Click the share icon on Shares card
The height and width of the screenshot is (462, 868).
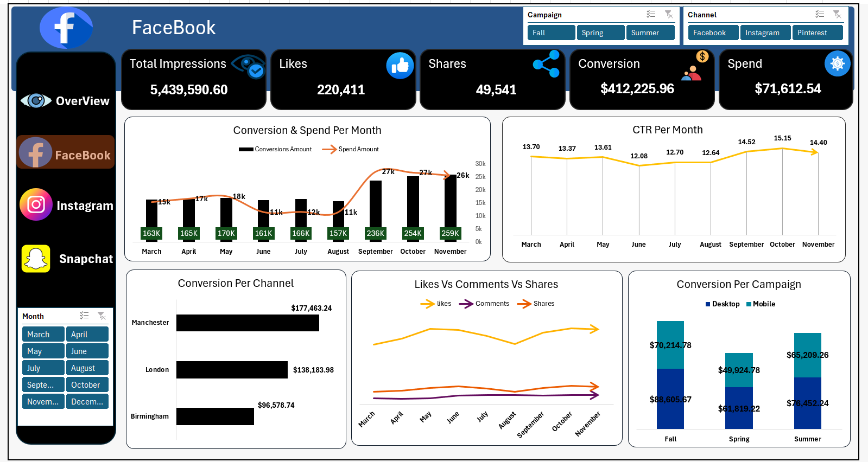tap(546, 64)
